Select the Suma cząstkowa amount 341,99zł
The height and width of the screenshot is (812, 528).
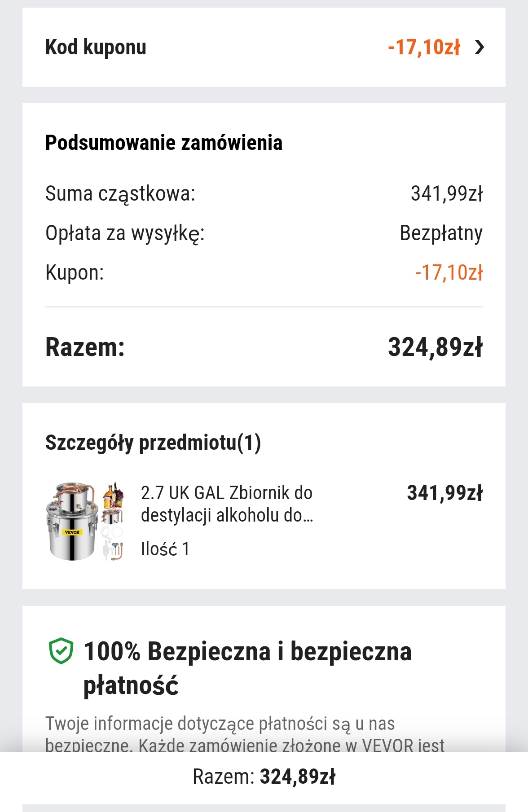[x=446, y=194]
